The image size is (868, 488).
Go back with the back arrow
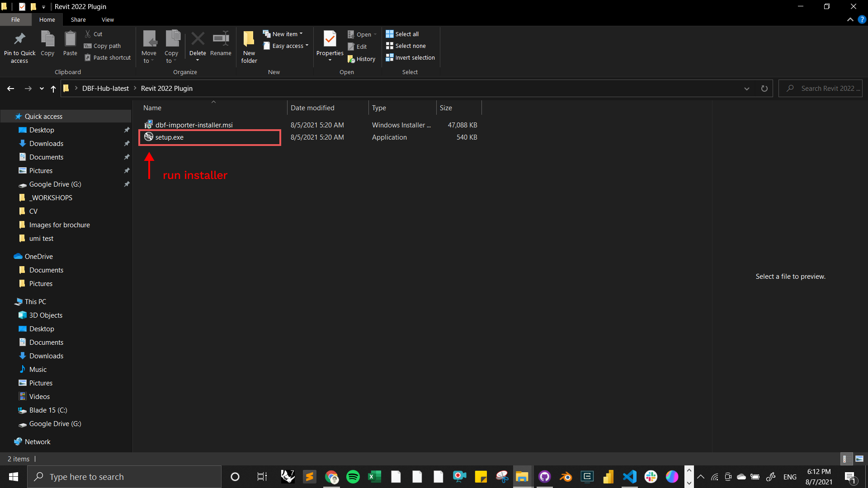coord(11,89)
